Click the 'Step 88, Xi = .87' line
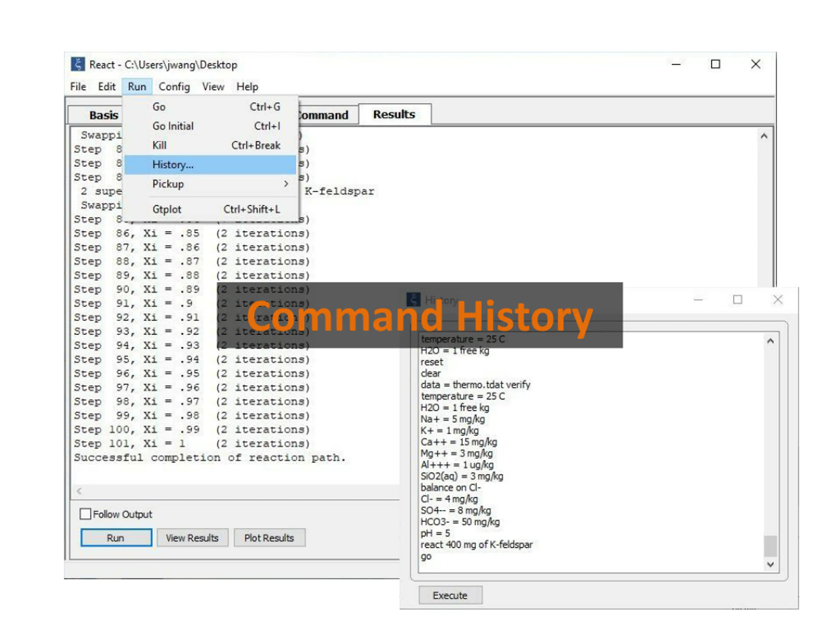Screen dimensions: 840x630 192,261
